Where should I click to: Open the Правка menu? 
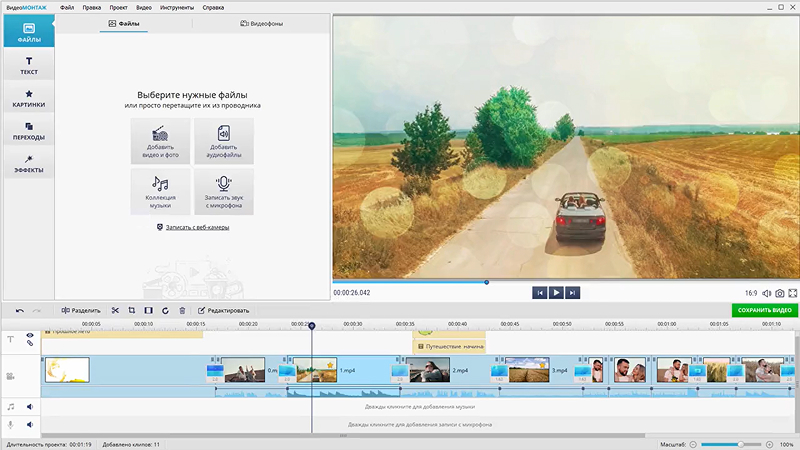pos(92,8)
